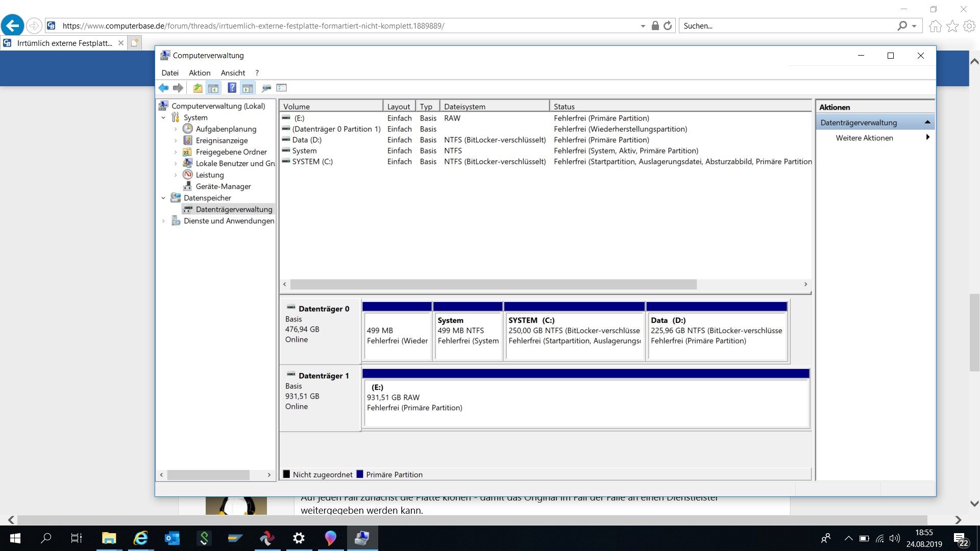The height and width of the screenshot is (551, 980).
Task: Click the Up one level folder icon
Action: point(198,88)
